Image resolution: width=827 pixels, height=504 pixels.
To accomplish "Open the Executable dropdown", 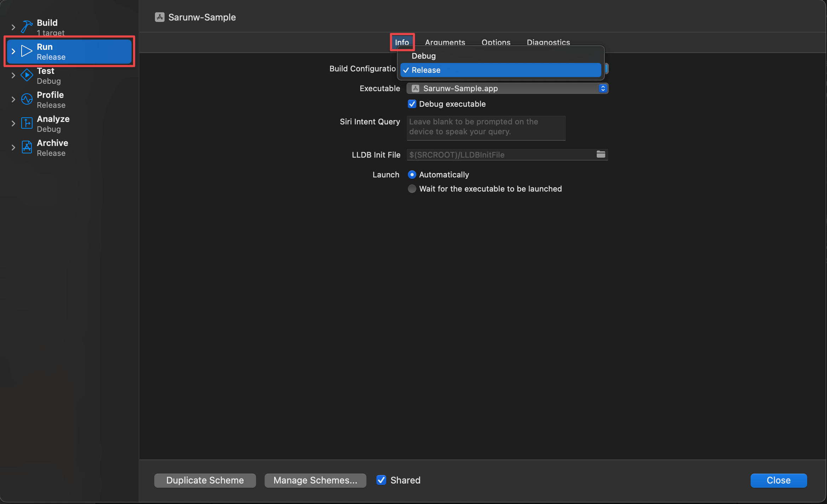I will (603, 88).
